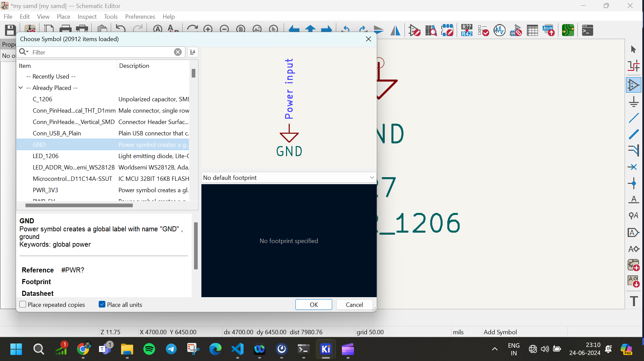The height and width of the screenshot is (361, 644).
Task: Close the Choose Symbol dialog
Action: tap(368, 39)
